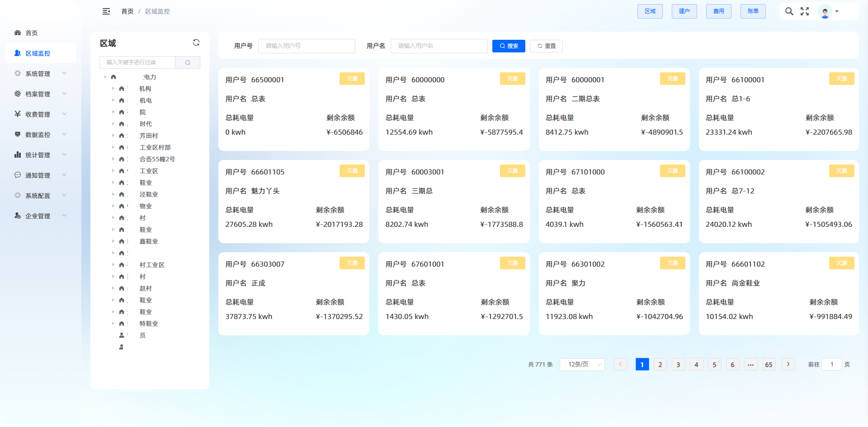Focus the 用户号 input field

click(307, 46)
